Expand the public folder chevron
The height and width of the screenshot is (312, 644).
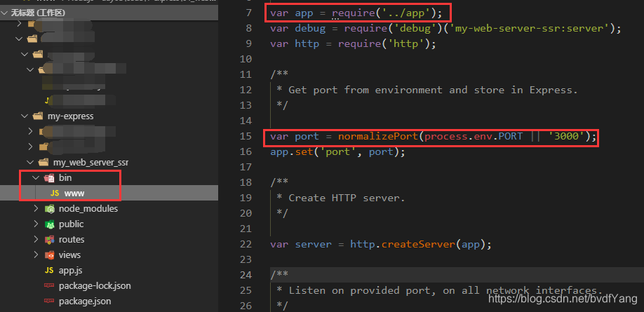pyautogui.click(x=36, y=224)
